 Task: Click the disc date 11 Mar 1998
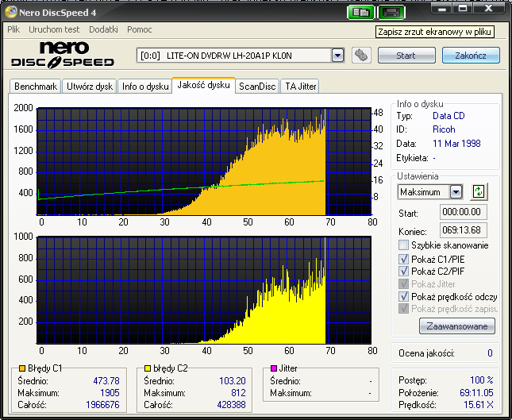[x=456, y=144]
